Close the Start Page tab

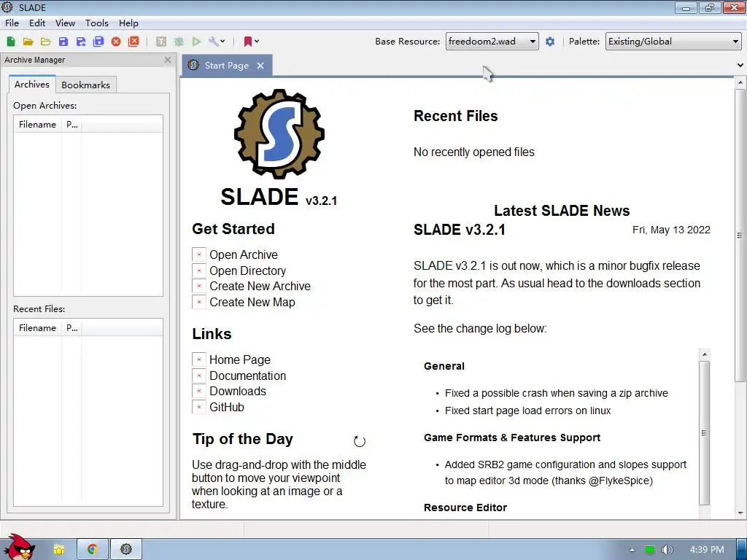(260, 66)
